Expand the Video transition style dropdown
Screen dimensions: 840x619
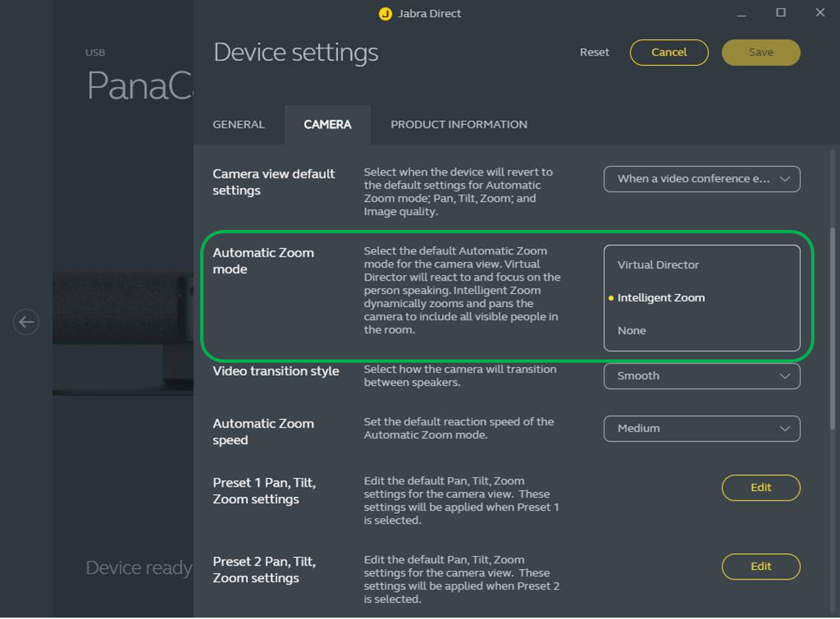click(x=701, y=376)
